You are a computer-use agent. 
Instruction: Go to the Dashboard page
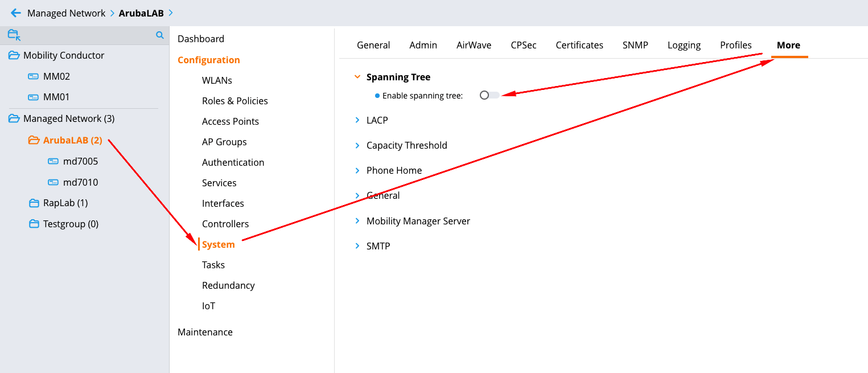(201, 39)
